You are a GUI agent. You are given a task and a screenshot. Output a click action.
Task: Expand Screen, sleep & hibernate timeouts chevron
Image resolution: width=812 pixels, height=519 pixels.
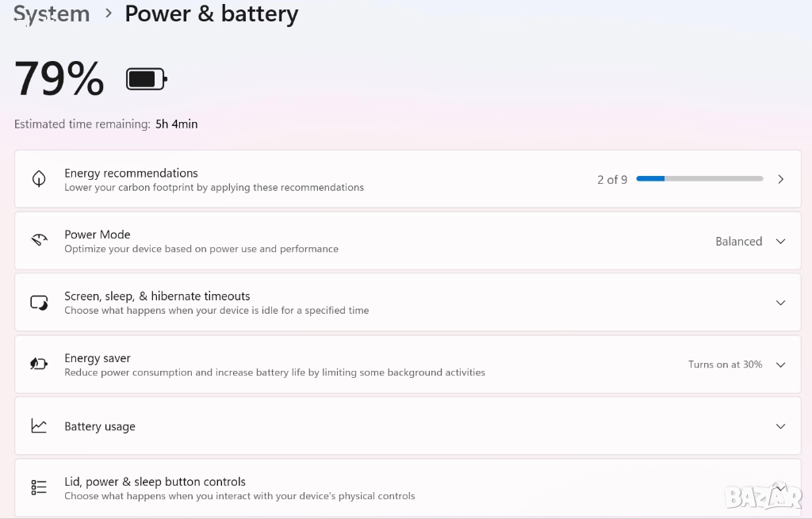pyautogui.click(x=780, y=303)
